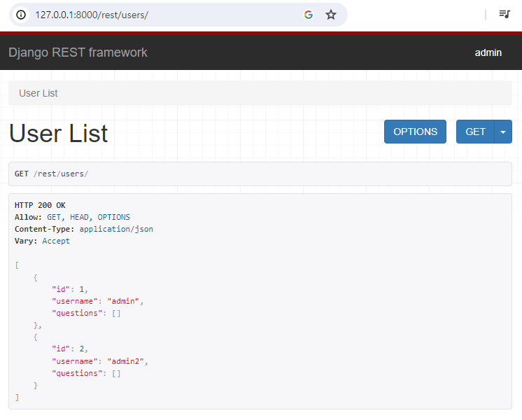Viewport: 522px width, 420px height.
Task: Click the User List breadcrumb
Action: (x=38, y=93)
